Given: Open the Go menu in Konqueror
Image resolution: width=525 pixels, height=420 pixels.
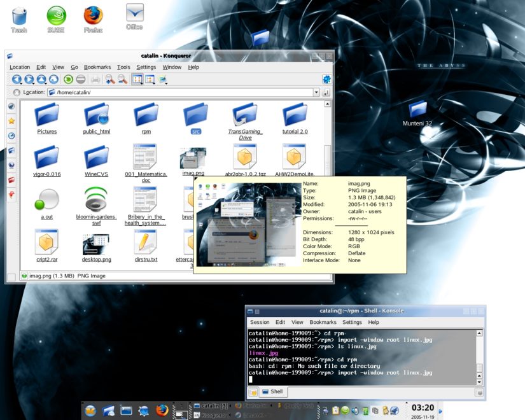Looking at the screenshot, I should coord(74,67).
